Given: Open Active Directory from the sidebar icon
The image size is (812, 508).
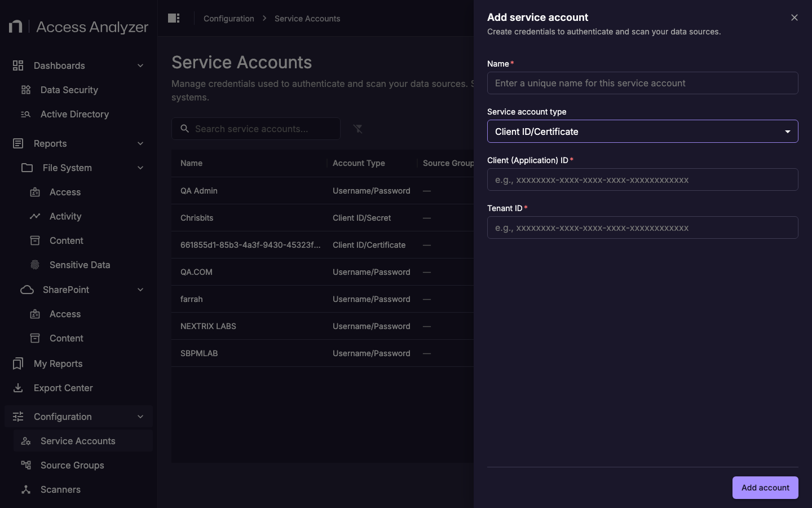Looking at the screenshot, I should pyautogui.click(x=25, y=114).
